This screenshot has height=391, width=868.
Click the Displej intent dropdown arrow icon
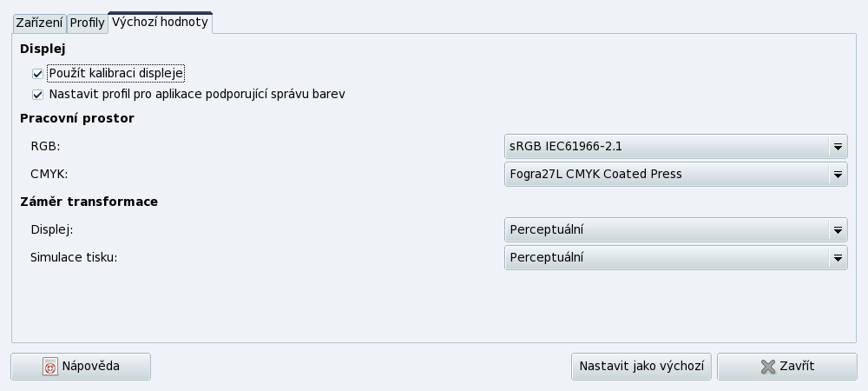coord(838,230)
